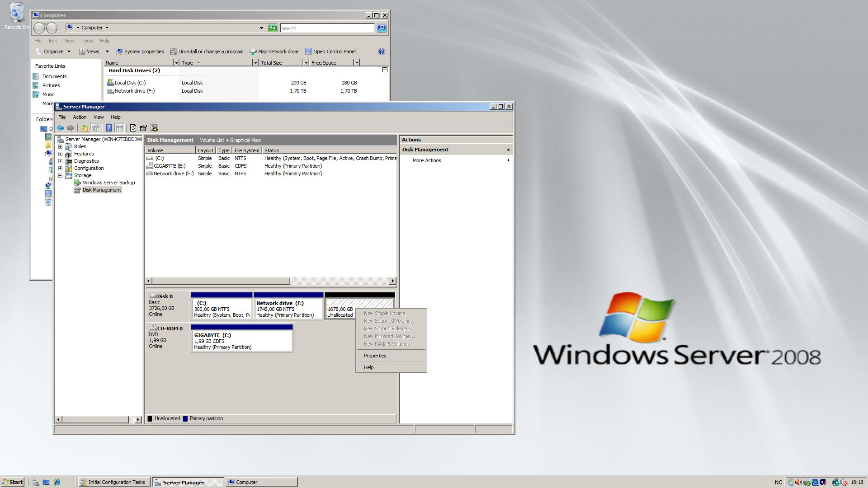Select the Network drive (F:) partition block
This screenshot has height=488, width=868.
[x=289, y=306]
